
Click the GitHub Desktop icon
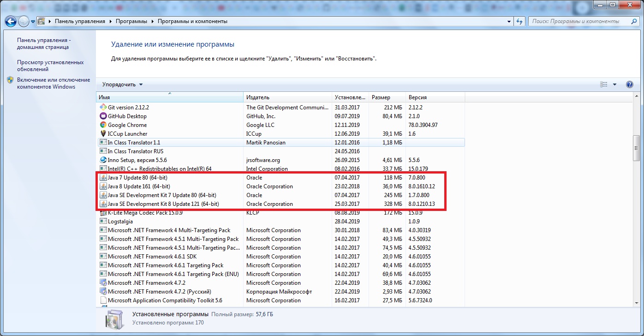[103, 116]
